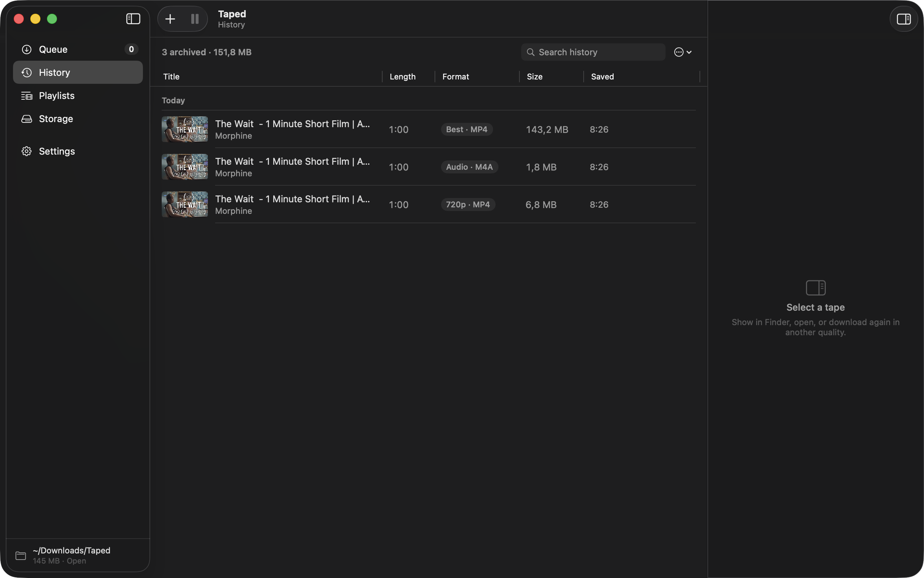The width and height of the screenshot is (924, 578).
Task: Sort by the Length column header
Action: click(402, 77)
